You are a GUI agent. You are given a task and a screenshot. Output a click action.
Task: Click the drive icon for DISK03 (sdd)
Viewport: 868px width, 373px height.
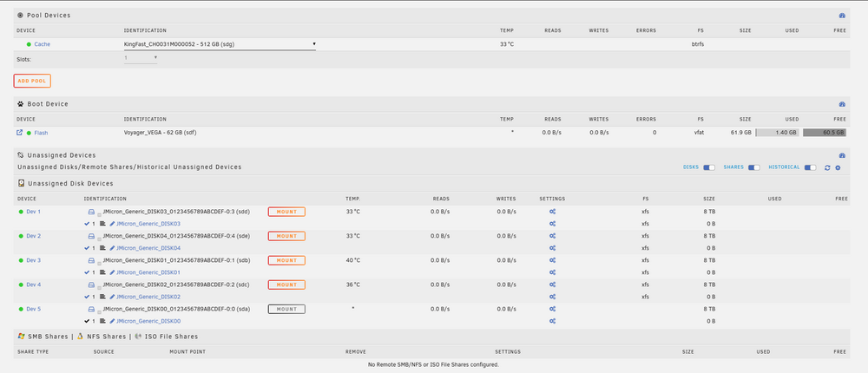[91, 212]
